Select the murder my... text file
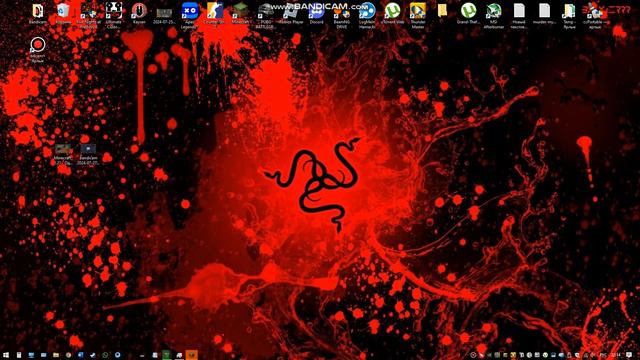 544,13
